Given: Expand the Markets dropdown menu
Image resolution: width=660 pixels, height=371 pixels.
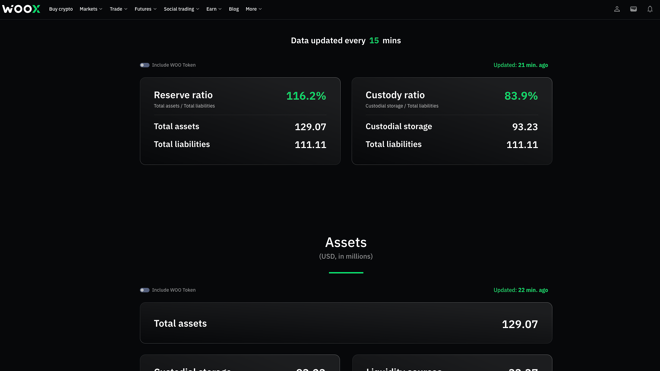Looking at the screenshot, I should point(90,9).
